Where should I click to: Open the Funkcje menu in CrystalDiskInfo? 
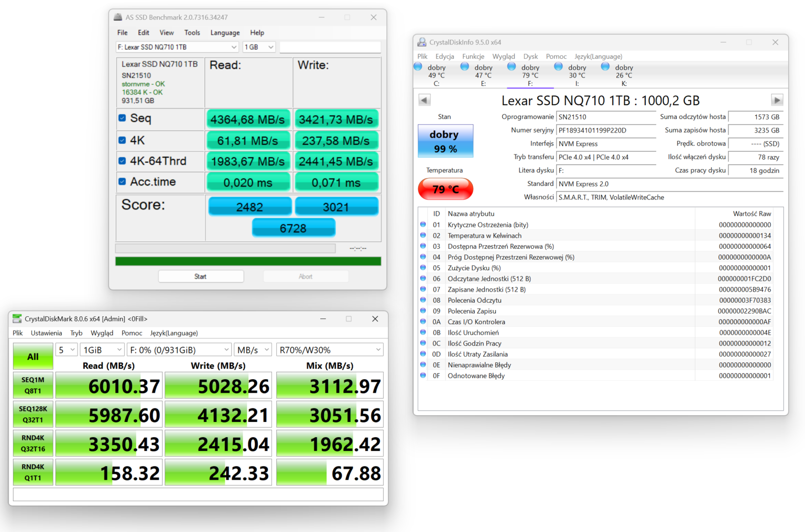(x=473, y=56)
